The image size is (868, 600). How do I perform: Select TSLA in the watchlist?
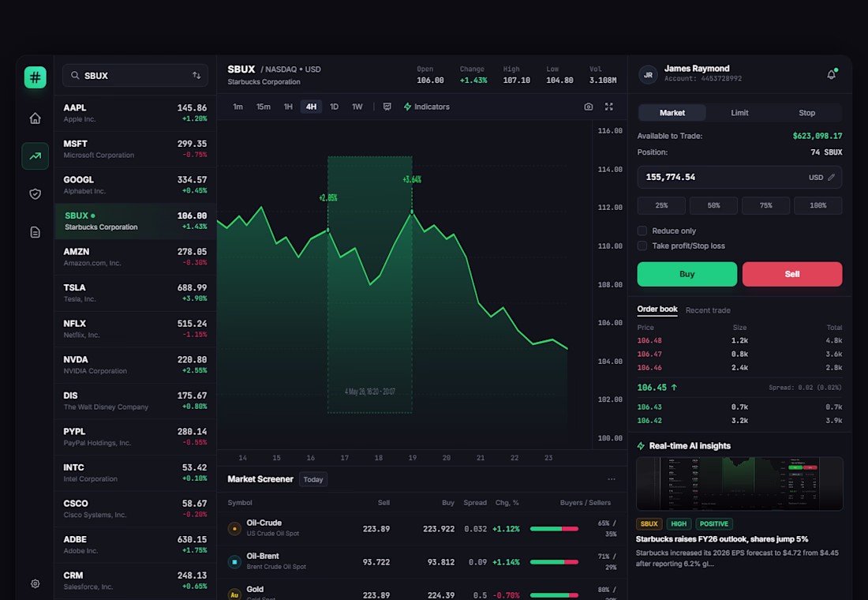(135, 293)
